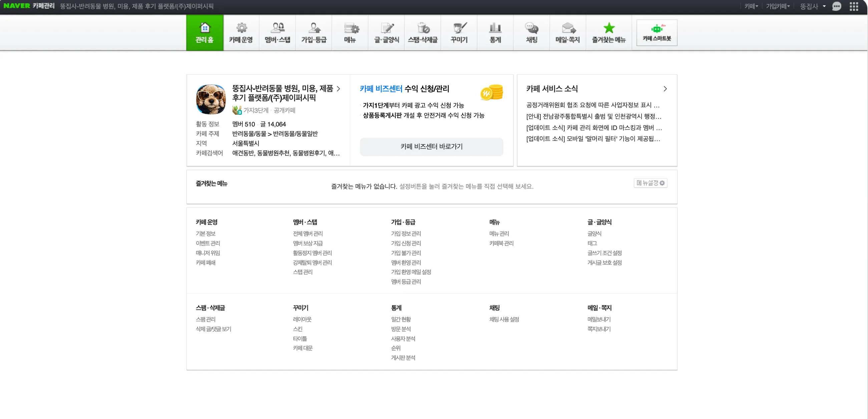868x419 pixels.
Task: Click the gold coins Biz Center icon
Action: pyautogui.click(x=492, y=92)
